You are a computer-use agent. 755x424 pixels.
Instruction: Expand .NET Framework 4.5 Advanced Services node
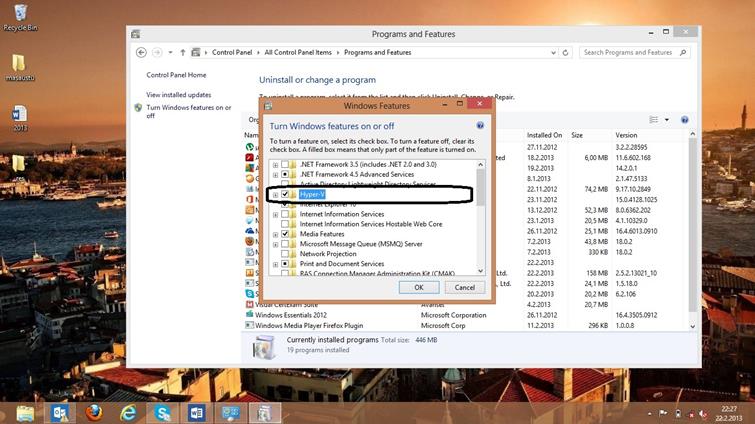(275, 175)
